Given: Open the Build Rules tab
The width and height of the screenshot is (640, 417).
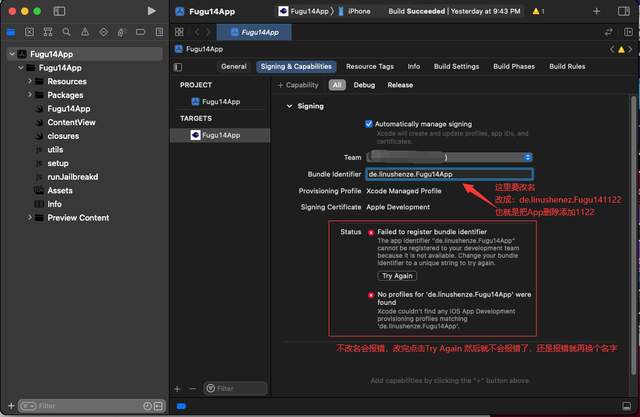Looking at the screenshot, I should (x=567, y=67).
